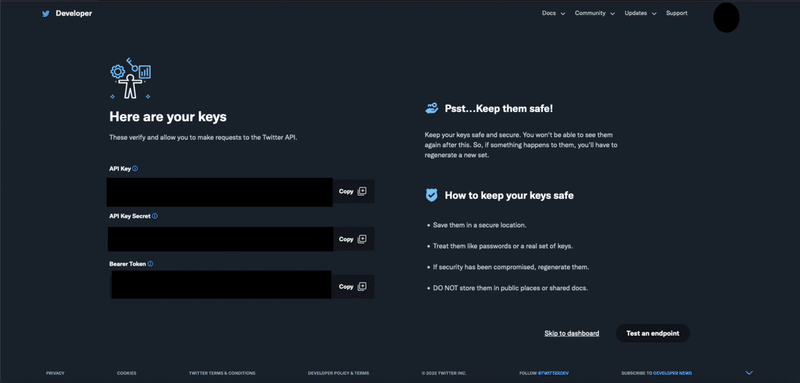Image resolution: width=800 pixels, height=383 pixels.
Task: Go to Developer home text
Action: (x=74, y=13)
